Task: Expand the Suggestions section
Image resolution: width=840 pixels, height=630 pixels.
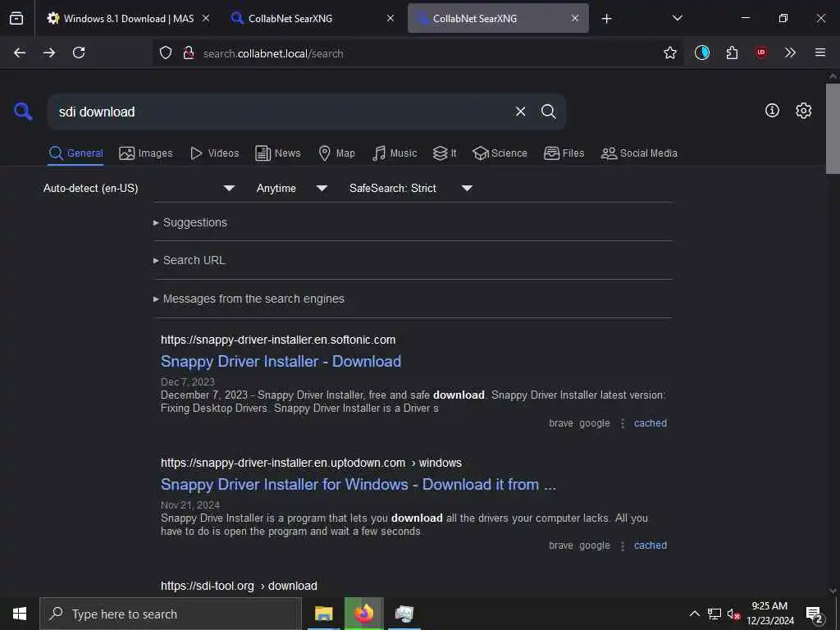Action: tap(195, 222)
